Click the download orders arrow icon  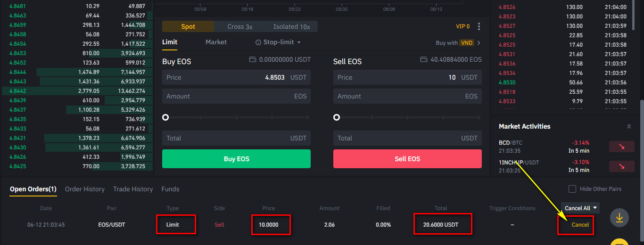(619, 218)
